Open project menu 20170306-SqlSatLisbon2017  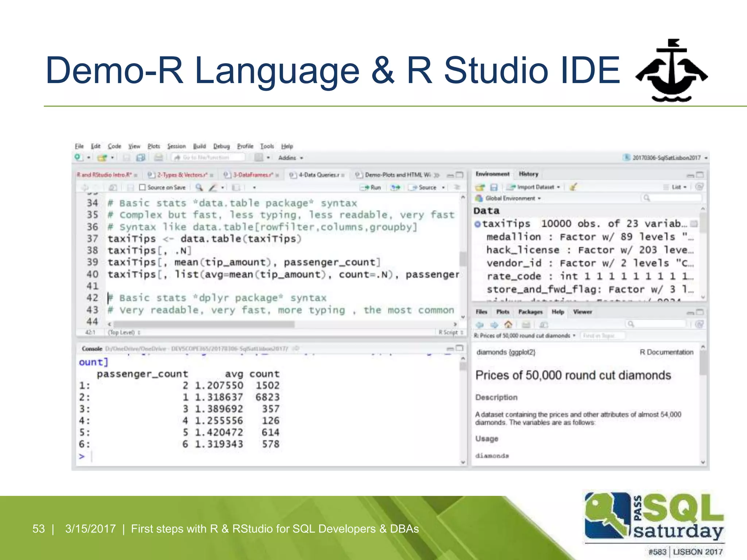coord(665,157)
